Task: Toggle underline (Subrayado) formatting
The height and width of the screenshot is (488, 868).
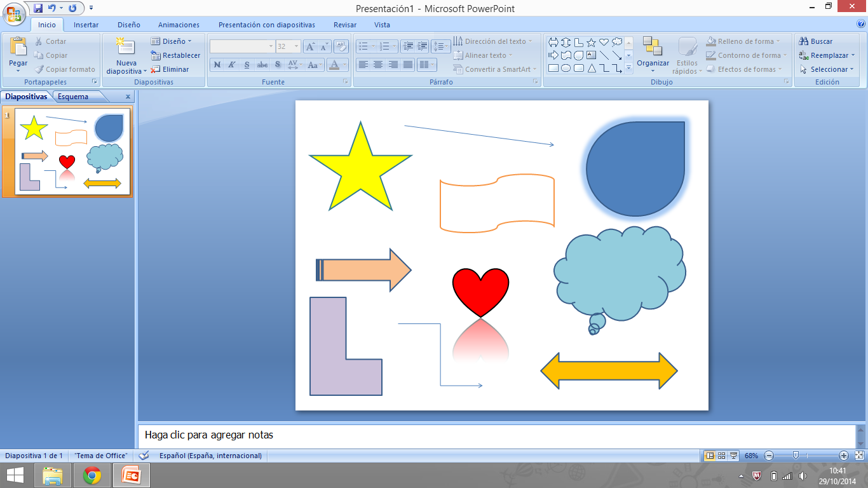Action: [x=246, y=64]
